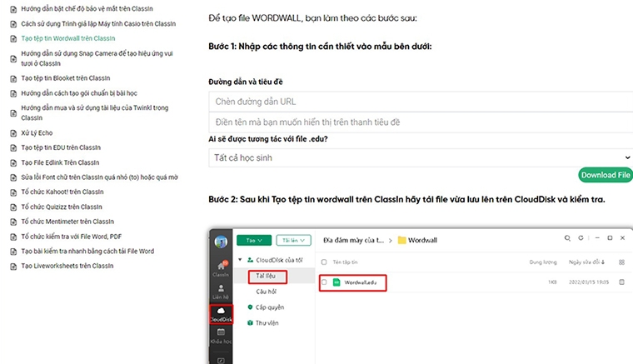Open 'Tạo tệp tin EDU trên ClassIn'

click(x=61, y=147)
